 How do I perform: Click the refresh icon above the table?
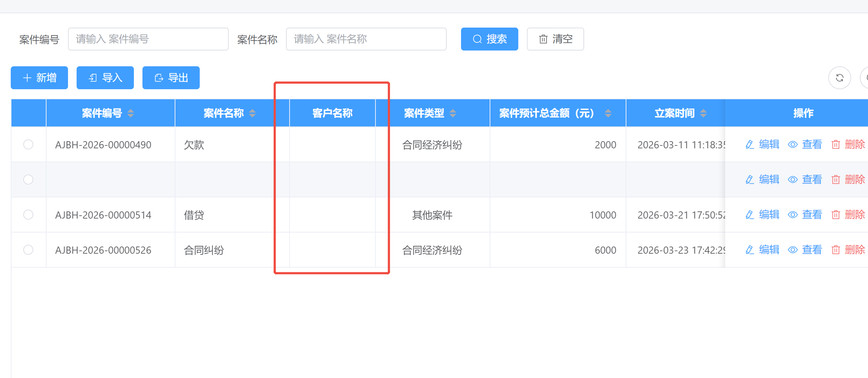839,78
